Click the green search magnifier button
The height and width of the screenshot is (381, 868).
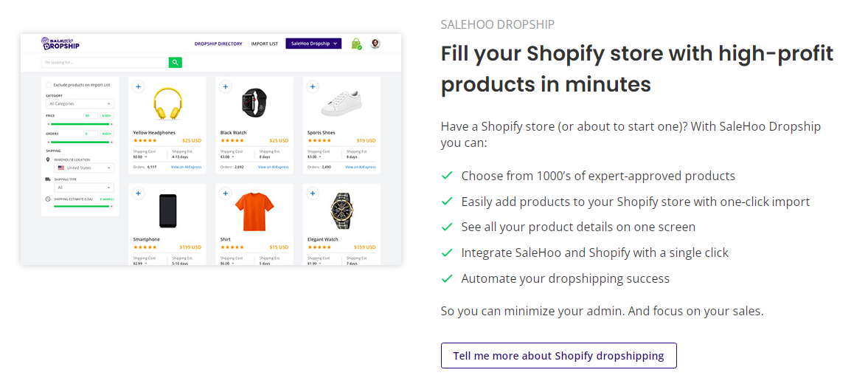(175, 63)
